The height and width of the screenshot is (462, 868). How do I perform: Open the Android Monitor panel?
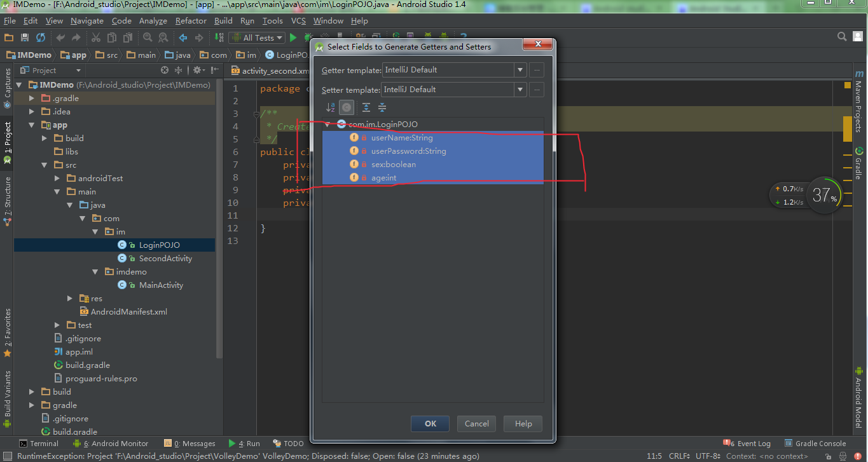pyautogui.click(x=111, y=444)
